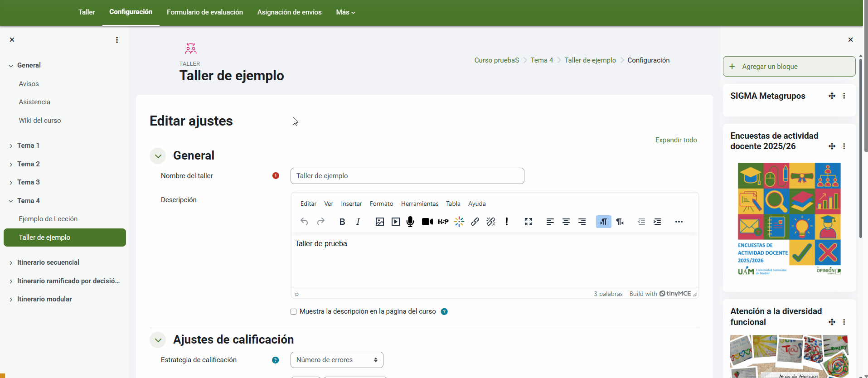Set left-to-right text direction
Image resolution: width=868 pixels, height=378 pixels.
click(604, 222)
